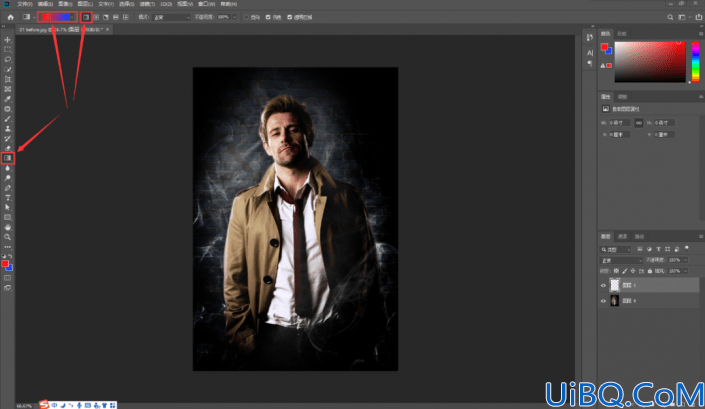The height and width of the screenshot is (409, 705).
Task: Toggle the Transparency checkbox
Action: tap(290, 17)
